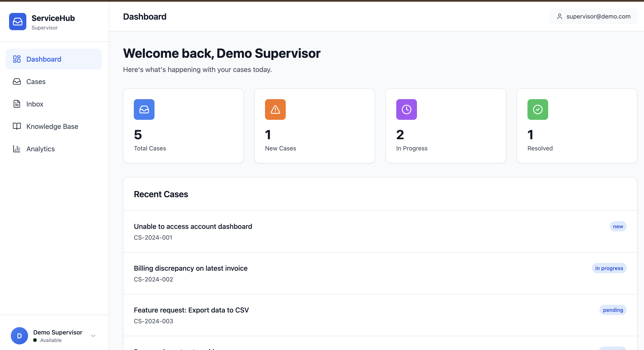Open the supervisor@demo.com account button

pyautogui.click(x=593, y=16)
